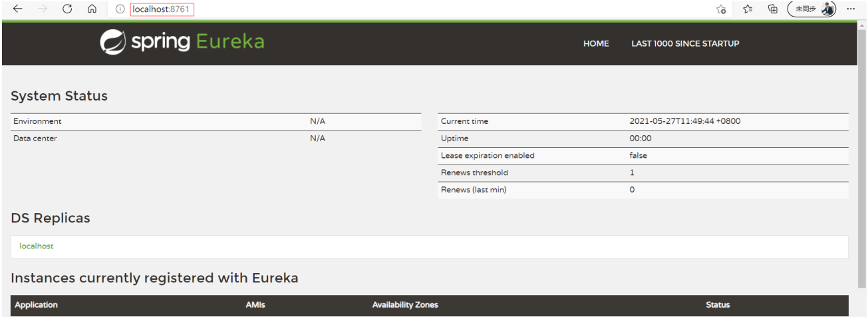
Task: Add this page to favorites star icon
Action: [720, 9]
